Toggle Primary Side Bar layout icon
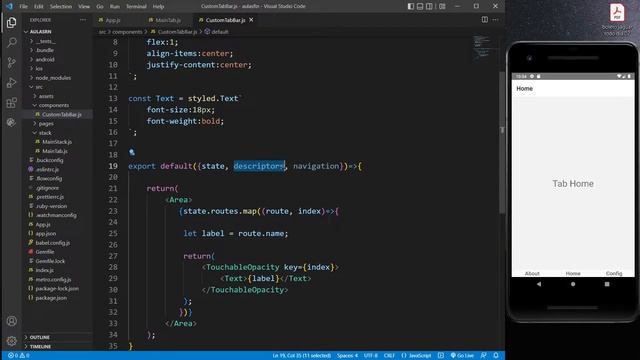 click(411, 6)
